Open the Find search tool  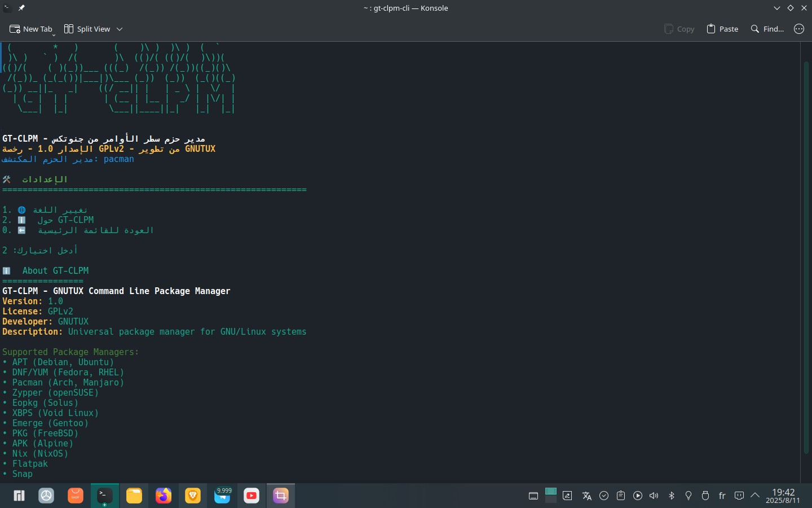point(767,29)
